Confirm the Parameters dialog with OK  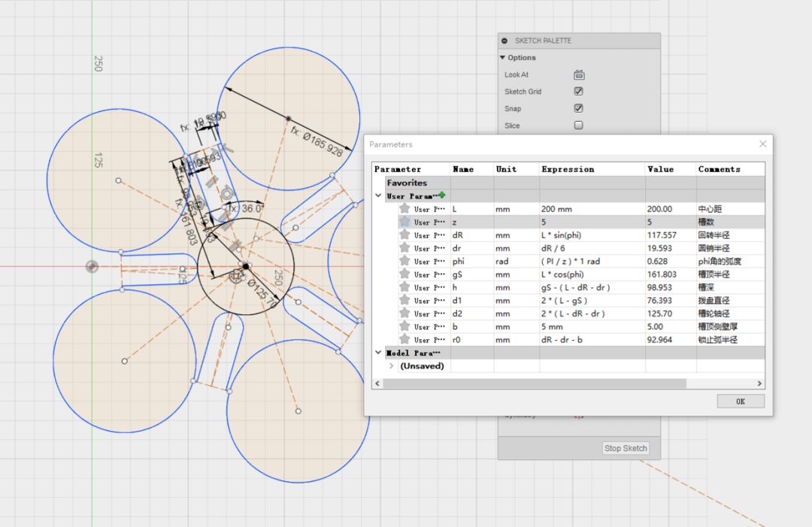click(x=741, y=401)
